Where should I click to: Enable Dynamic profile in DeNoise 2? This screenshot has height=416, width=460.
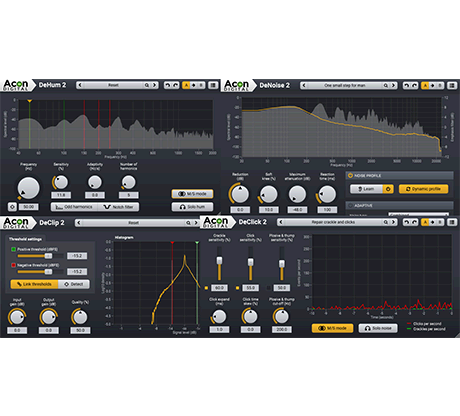423,189
